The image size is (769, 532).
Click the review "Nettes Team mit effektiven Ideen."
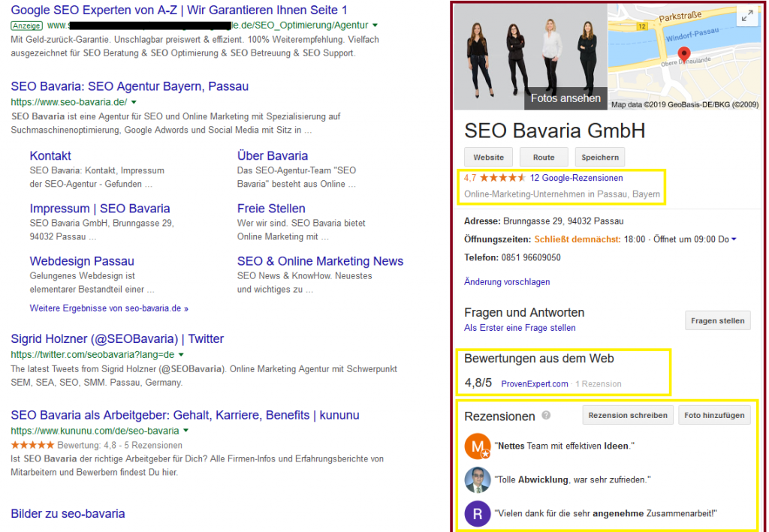pyautogui.click(x=565, y=446)
